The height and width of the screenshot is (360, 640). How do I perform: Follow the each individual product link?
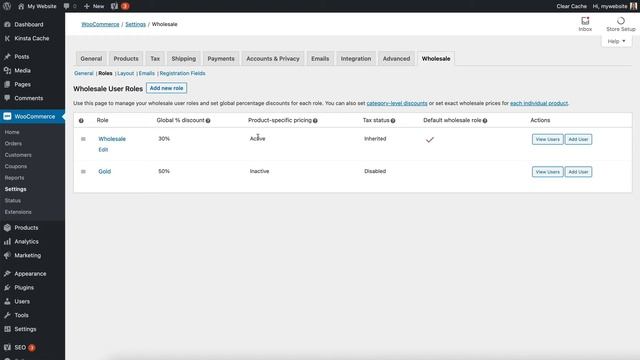(539, 103)
